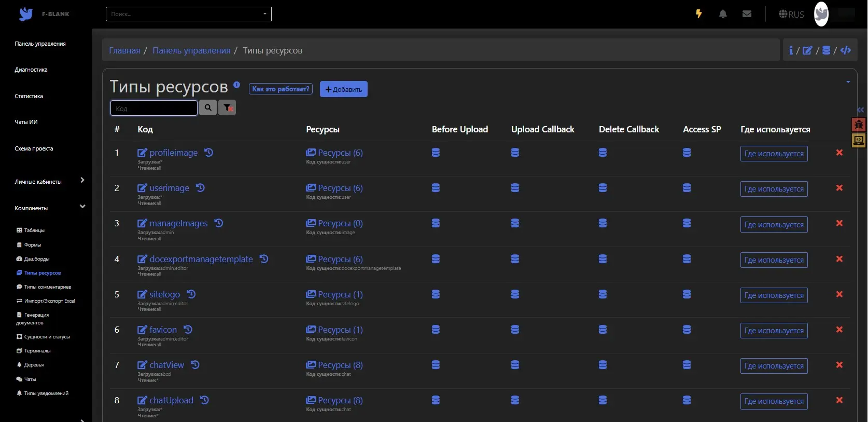This screenshot has width=868, height=422.
Task: Click the clear filter funnel icon
Action: coord(227,107)
